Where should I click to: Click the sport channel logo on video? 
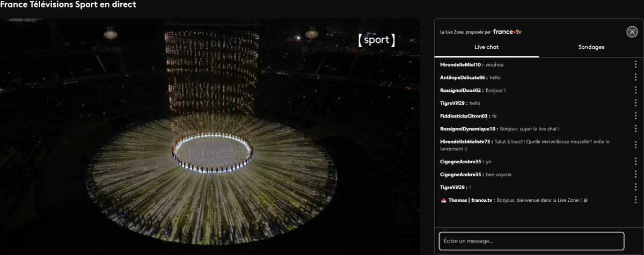(x=376, y=40)
